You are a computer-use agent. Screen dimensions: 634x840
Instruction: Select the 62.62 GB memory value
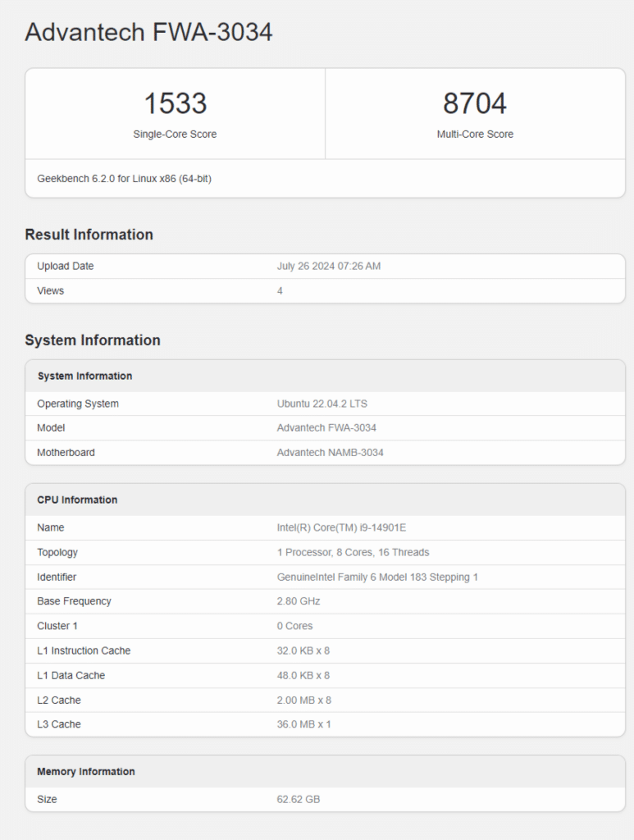(x=299, y=799)
